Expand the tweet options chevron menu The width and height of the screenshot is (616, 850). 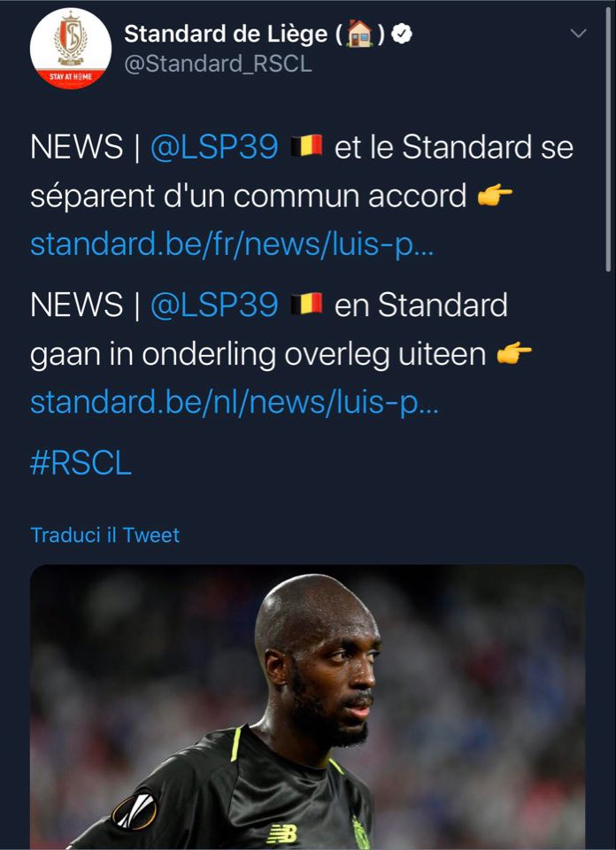tap(579, 34)
